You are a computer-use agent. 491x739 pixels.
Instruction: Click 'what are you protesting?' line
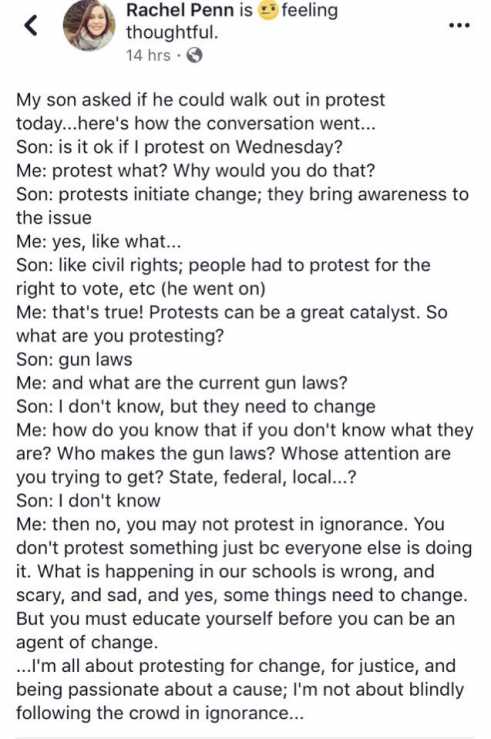tap(120, 336)
